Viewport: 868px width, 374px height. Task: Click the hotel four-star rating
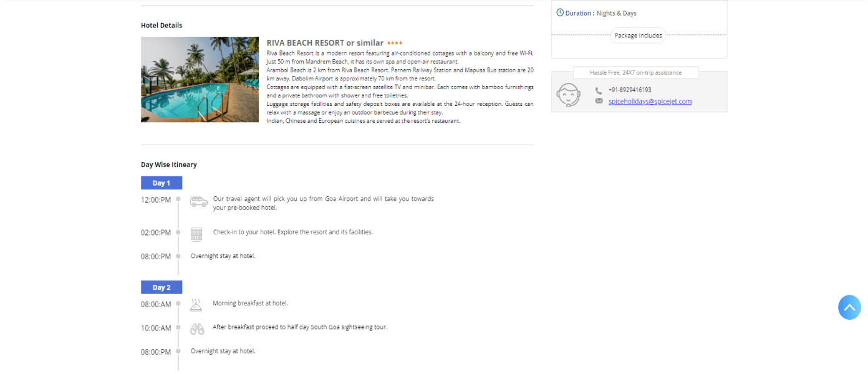[395, 43]
